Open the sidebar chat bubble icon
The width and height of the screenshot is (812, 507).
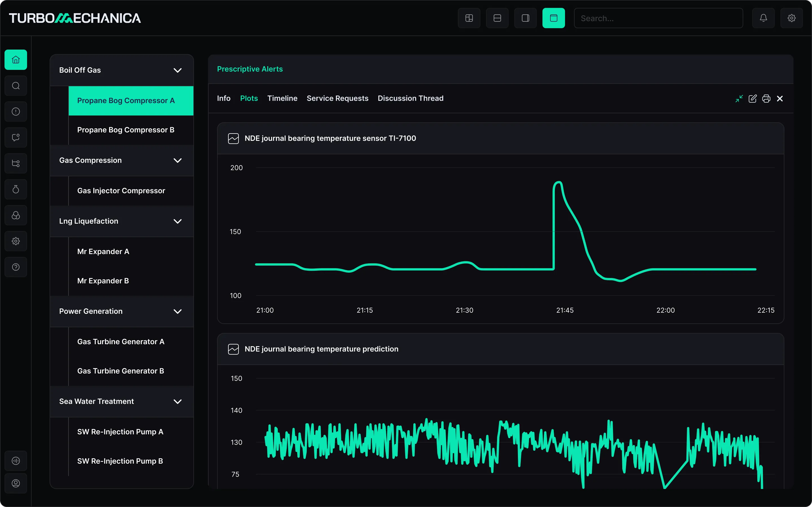[16, 137]
